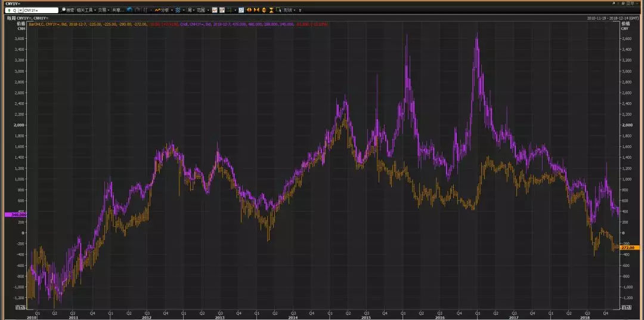Toggle the left 自动 auto-scale button

[19, 307]
